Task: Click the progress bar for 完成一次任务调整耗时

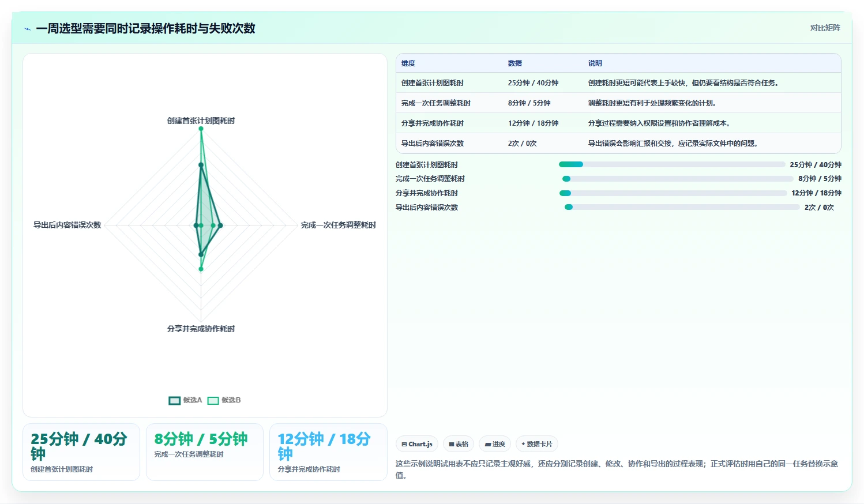Action: (678, 179)
